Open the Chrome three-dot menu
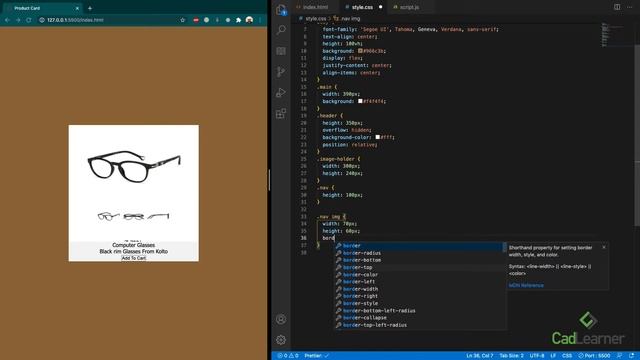Image resolution: width=640 pixels, height=360 pixels. coord(260,20)
